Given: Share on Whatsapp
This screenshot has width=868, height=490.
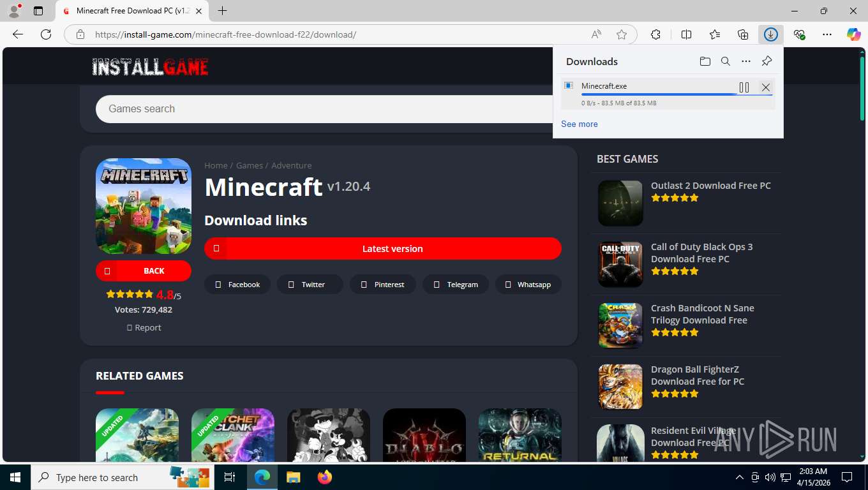Looking at the screenshot, I should [x=528, y=285].
